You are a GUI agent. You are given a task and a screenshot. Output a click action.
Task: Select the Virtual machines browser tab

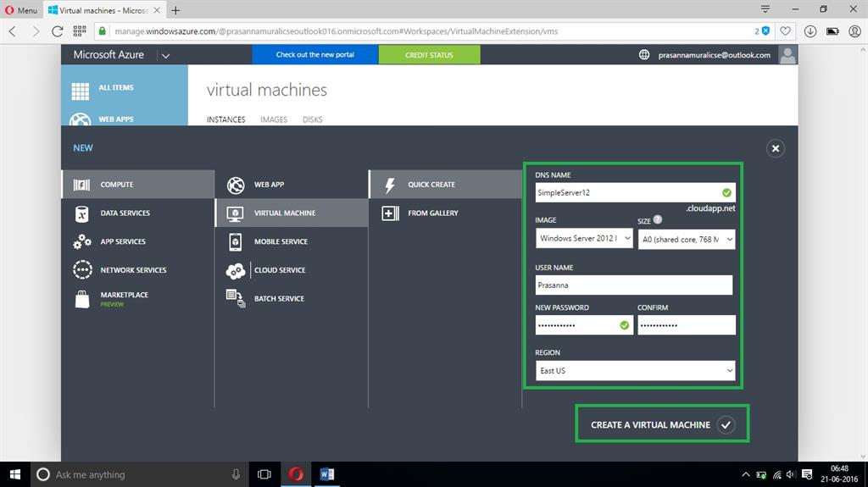104,10
